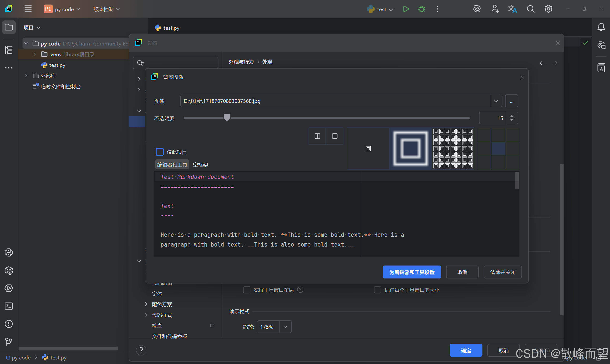This screenshot has width=610, height=364.
Task: Click the 为编辑器和工具设置 button
Action: click(x=412, y=272)
